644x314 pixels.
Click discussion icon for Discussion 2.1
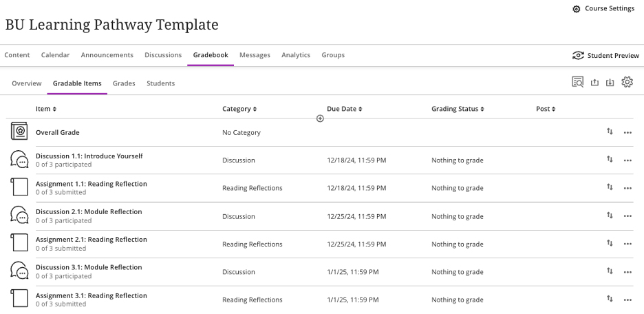click(x=20, y=216)
